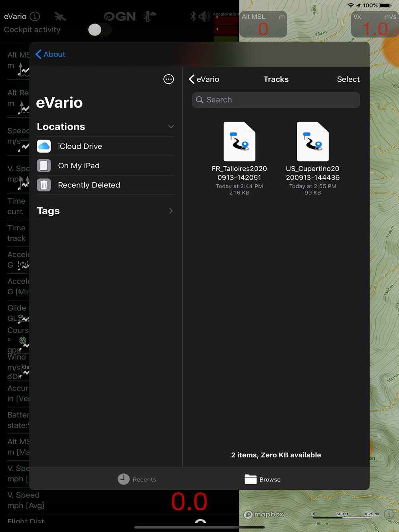Open On My iPad location
This screenshot has width=399, height=532.
(x=106, y=166)
